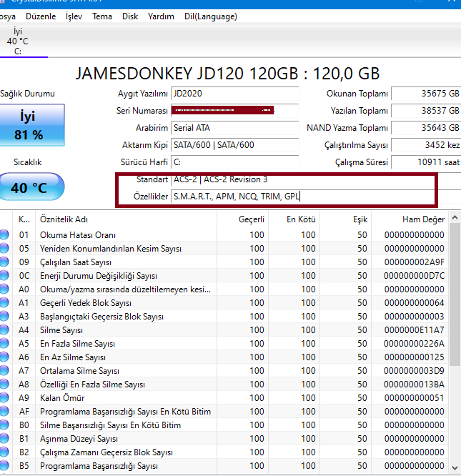Click the Öznitelik Adı column header
Screen dimensions: 461x476
click(x=126, y=219)
